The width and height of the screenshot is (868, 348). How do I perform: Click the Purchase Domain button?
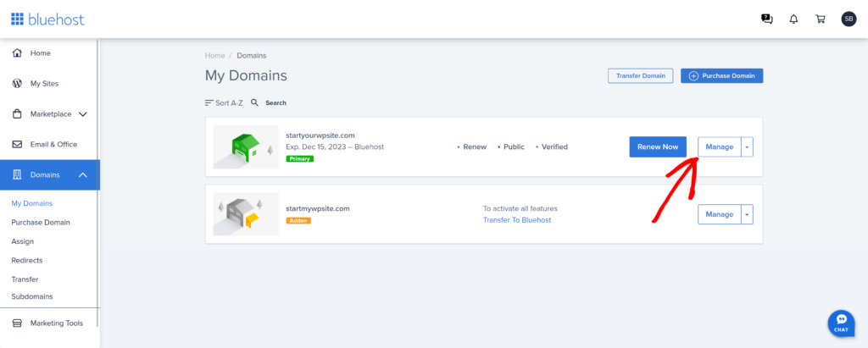click(721, 75)
